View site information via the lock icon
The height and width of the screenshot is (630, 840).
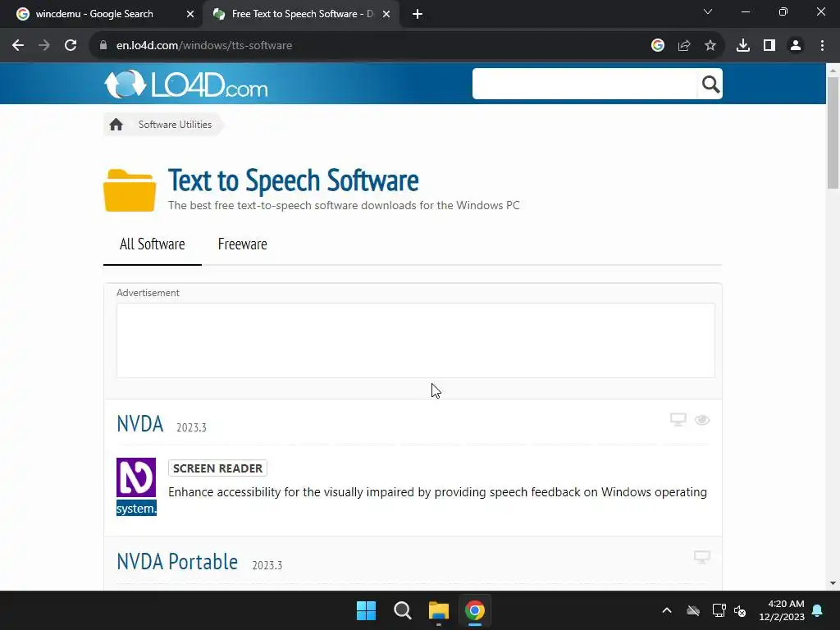(x=103, y=46)
